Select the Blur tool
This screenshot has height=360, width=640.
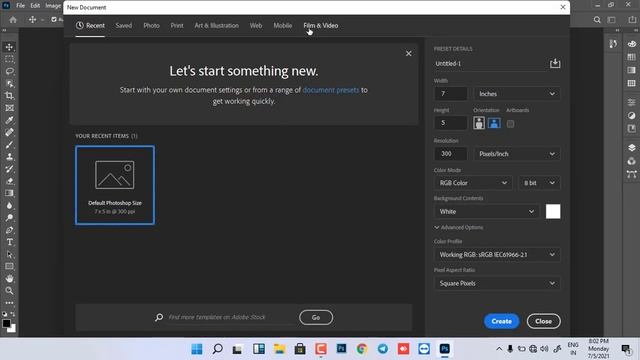coord(9,206)
